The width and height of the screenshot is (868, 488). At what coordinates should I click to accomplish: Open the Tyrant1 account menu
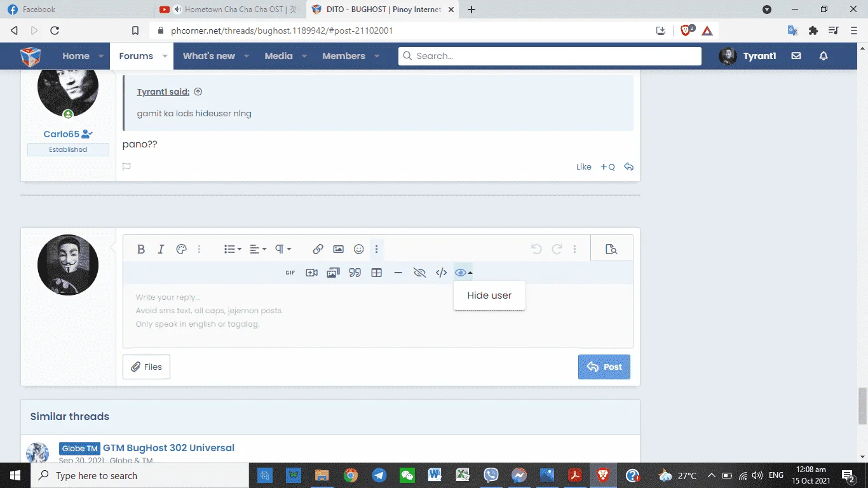click(x=747, y=56)
